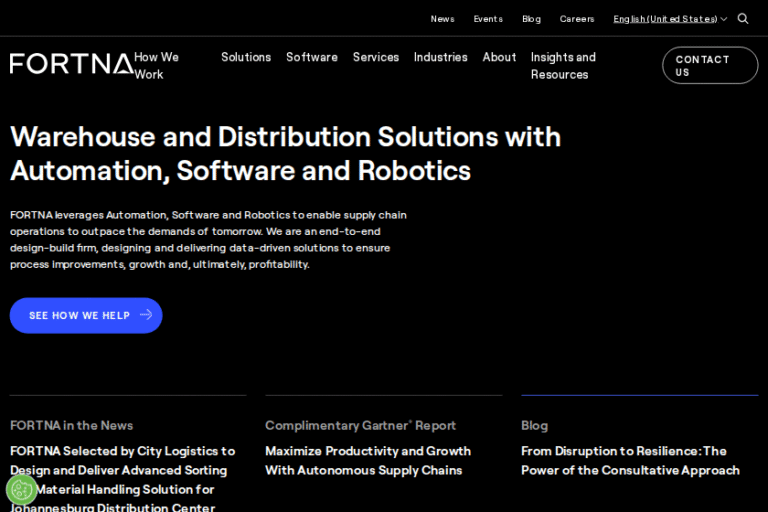This screenshot has width=768, height=512.
Task: Read the City Logistics news article
Action: (x=122, y=470)
